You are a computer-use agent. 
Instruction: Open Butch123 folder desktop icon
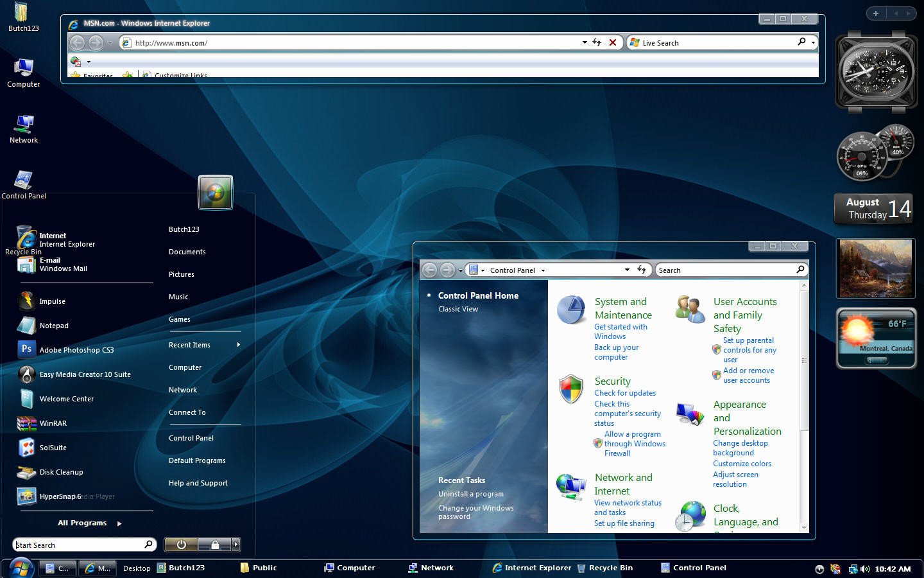tap(23, 17)
